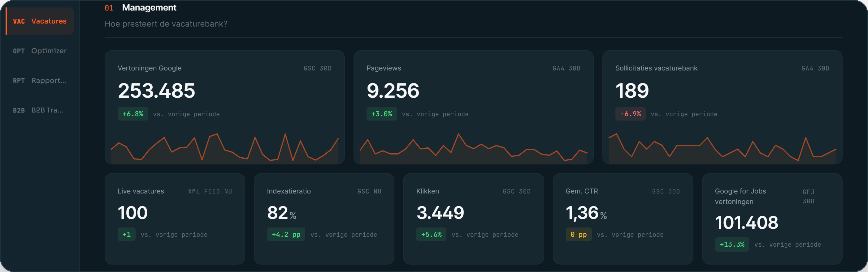The height and width of the screenshot is (272, 868).
Task: Click the GA4 30D label on Sollicitaties
Action: (815, 68)
